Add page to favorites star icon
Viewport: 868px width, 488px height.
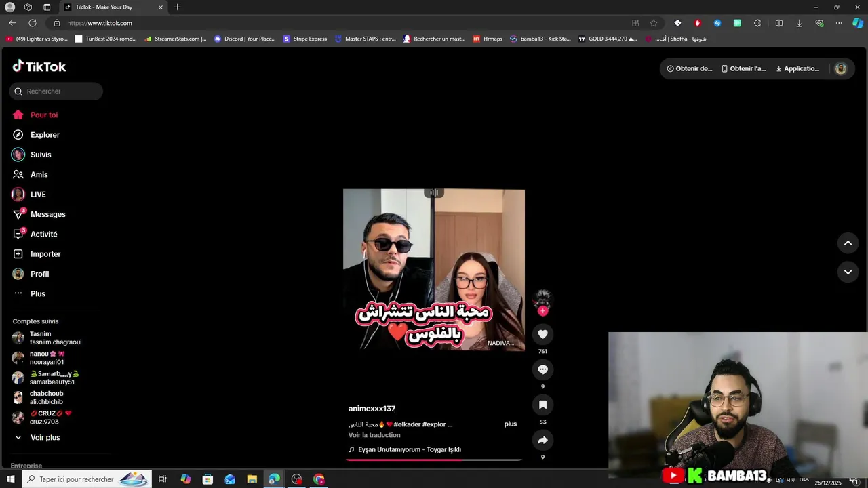pyautogui.click(x=654, y=23)
